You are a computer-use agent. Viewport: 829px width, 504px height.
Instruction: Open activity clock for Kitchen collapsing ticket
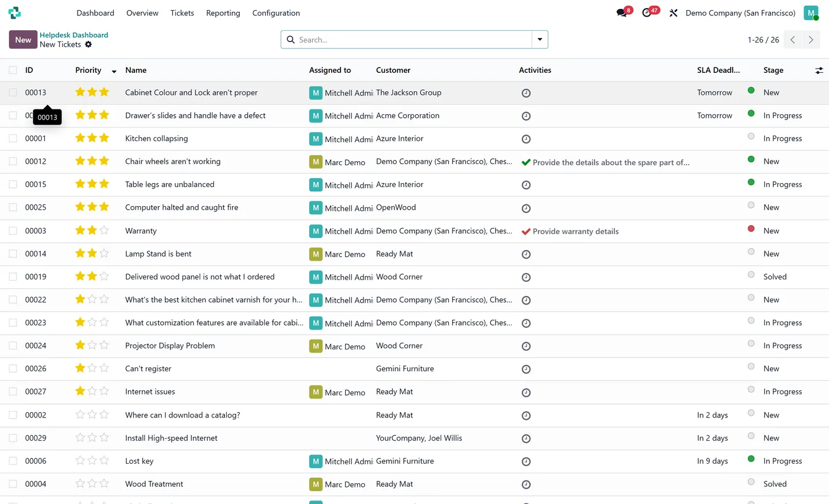(526, 139)
